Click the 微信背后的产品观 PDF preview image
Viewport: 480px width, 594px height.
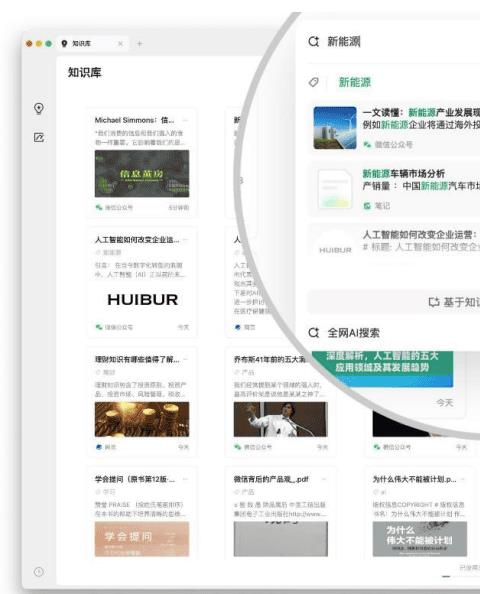point(281,539)
